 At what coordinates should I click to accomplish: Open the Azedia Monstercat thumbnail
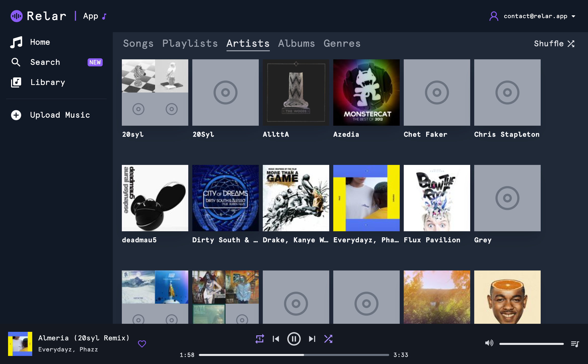click(366, 93)
